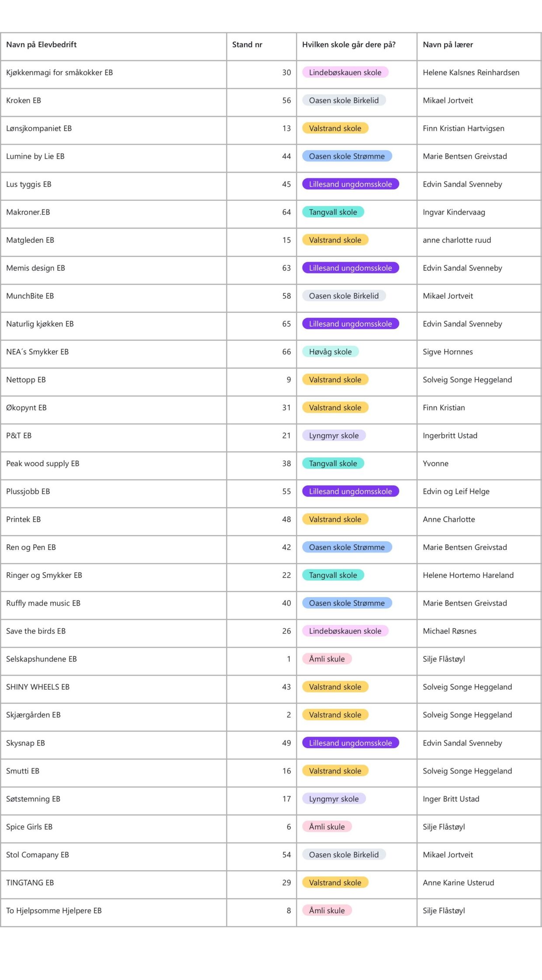Select teacher cell 'Helene Hortemo Hareland'
This screenshot has height=980, width=542.
(x=468, y=575)
